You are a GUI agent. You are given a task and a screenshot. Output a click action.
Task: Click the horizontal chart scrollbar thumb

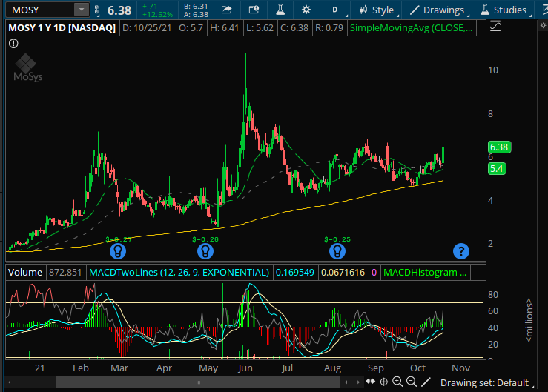pyautogui.click(x=198, y=382)
